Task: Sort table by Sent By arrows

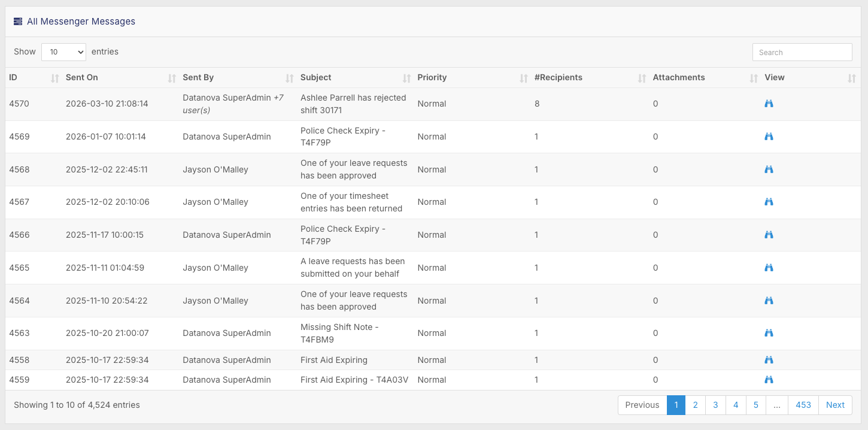Action: pos(290,78)
